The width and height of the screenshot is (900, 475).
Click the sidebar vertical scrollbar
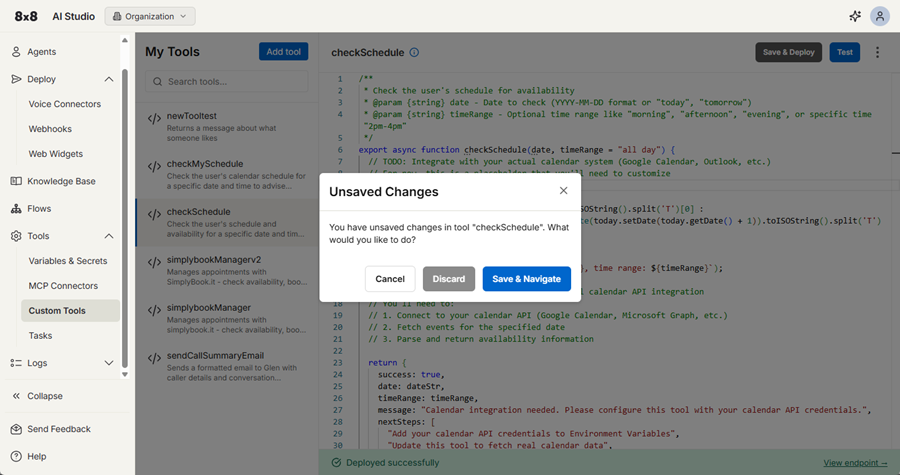click(125, 218)
